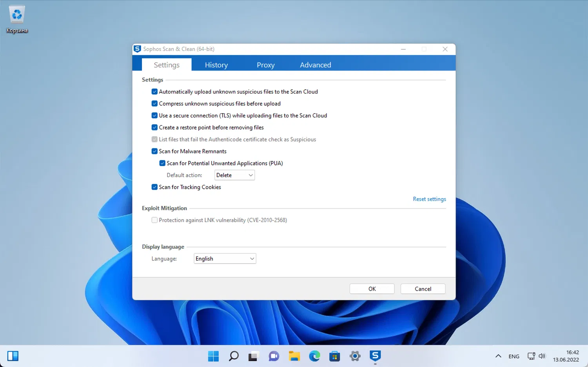Click the Display language section heading
Image resolution: width=588 pixels, height=367 pixels.
tap(163, 247)
